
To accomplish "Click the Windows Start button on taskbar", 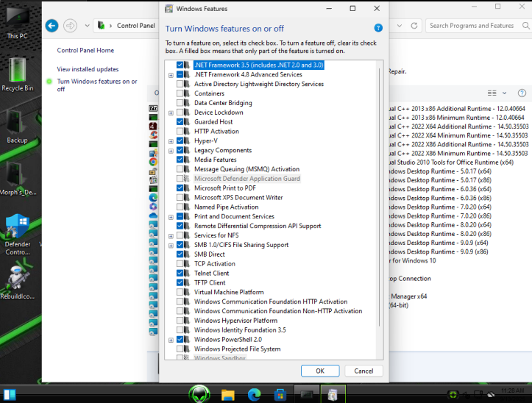I will tap(10, 394).
